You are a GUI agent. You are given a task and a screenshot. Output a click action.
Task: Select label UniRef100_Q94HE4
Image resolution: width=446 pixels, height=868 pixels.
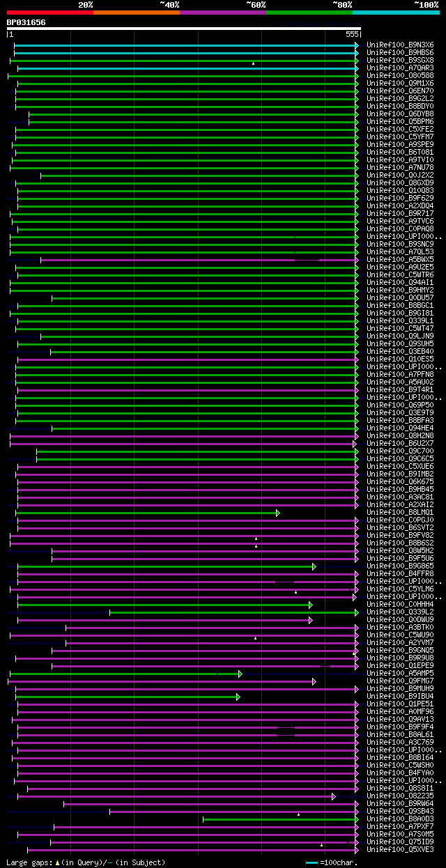tap(400, 428)
